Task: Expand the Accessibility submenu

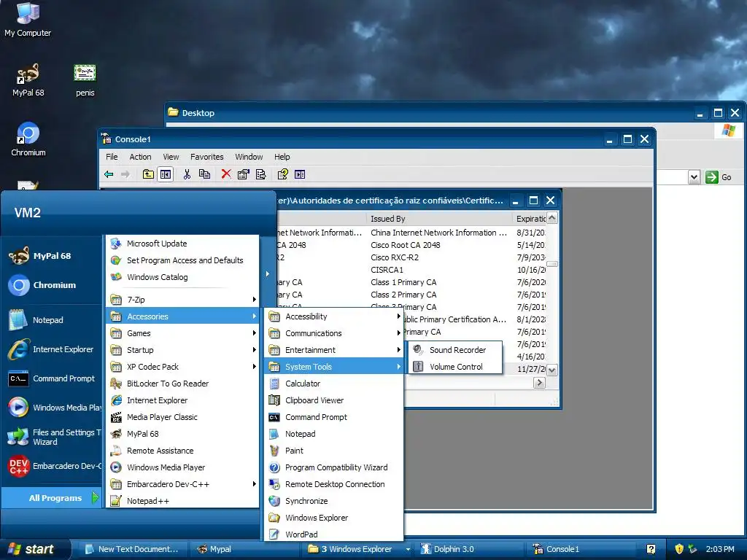Action: point(334,316)
